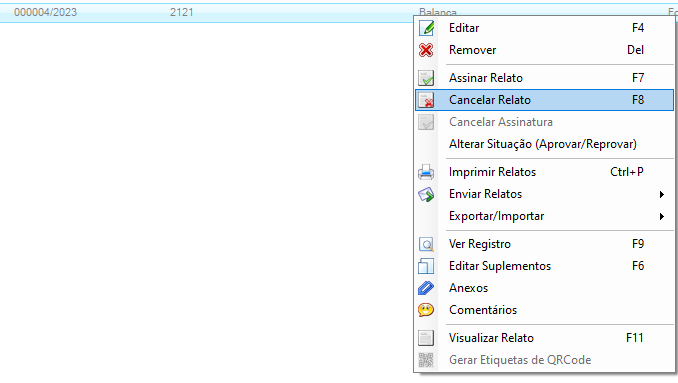The width and height of the screenshot is (678, 383).
Task: Open Comentários from the context menu
Action: point(544,310)
